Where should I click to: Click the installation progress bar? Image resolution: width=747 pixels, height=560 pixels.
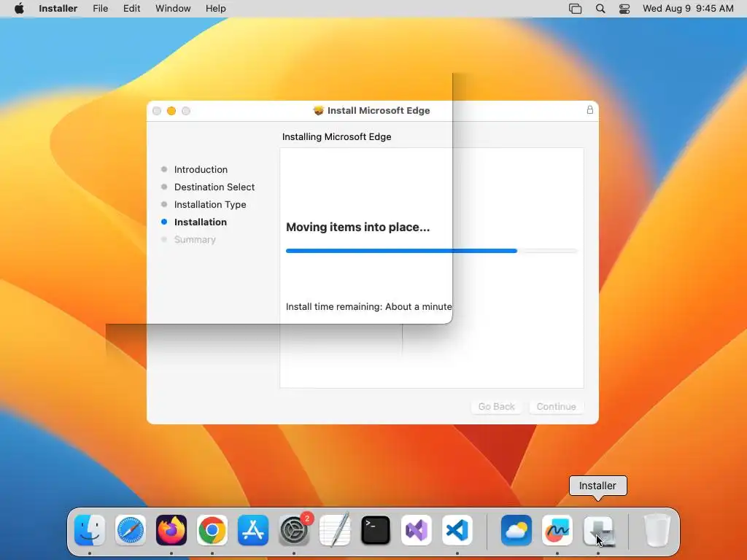[x=432, y=251]
